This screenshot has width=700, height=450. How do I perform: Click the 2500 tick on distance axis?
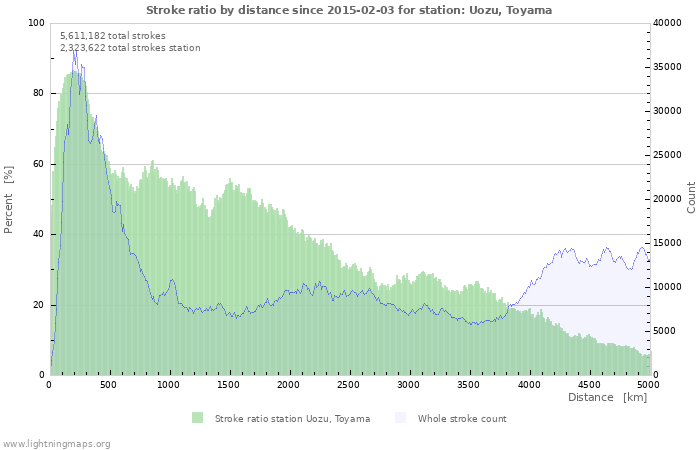pos(349,384)
